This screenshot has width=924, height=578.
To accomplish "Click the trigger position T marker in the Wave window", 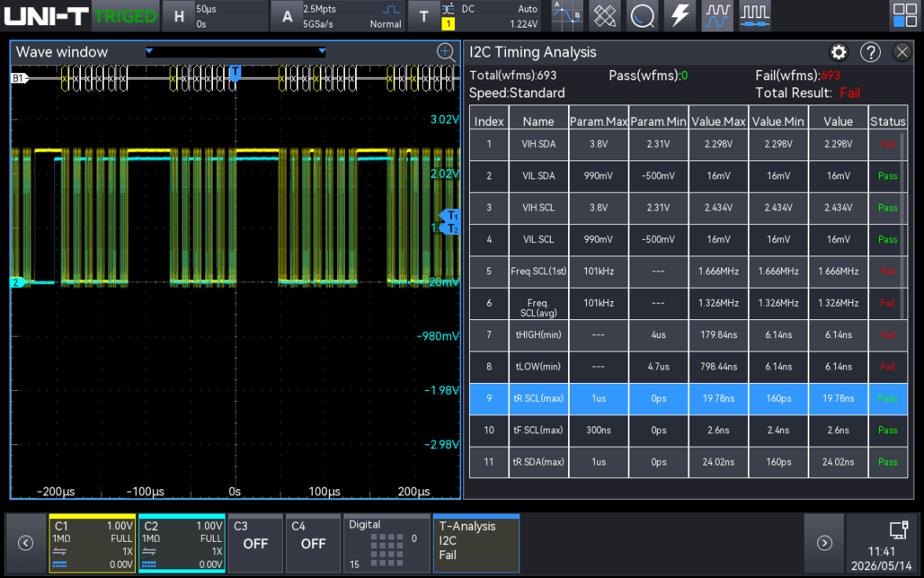I will (235, 73).
